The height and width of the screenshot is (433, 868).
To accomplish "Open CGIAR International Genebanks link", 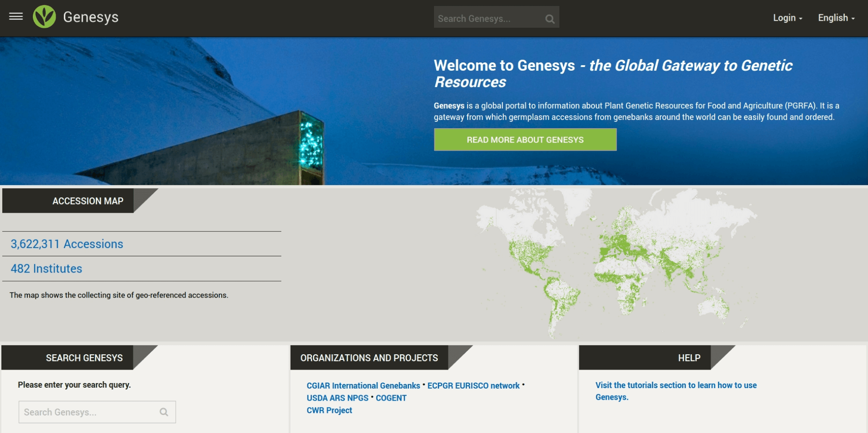I will coord(363,385).
